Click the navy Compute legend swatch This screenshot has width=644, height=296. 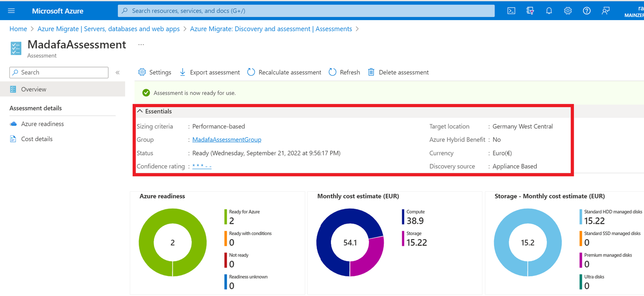pos(404,217)
